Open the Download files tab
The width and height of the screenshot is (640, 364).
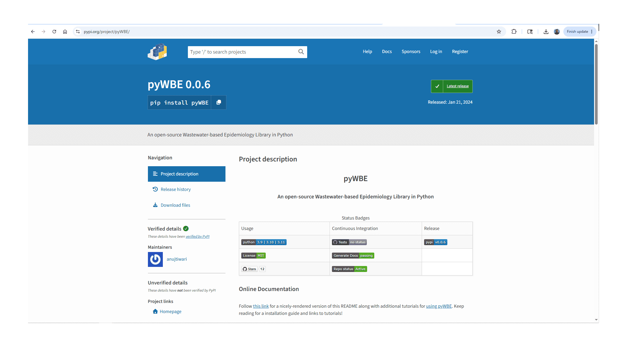(175, 205)
